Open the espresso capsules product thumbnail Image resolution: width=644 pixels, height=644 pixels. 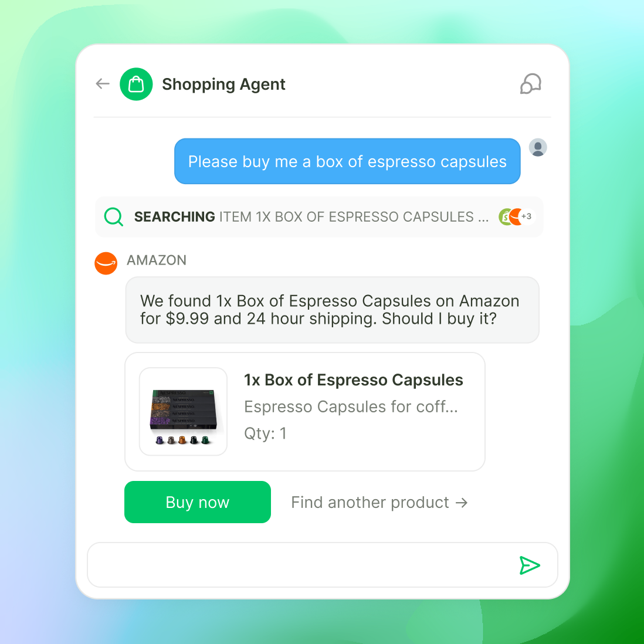tap(183, 412)
